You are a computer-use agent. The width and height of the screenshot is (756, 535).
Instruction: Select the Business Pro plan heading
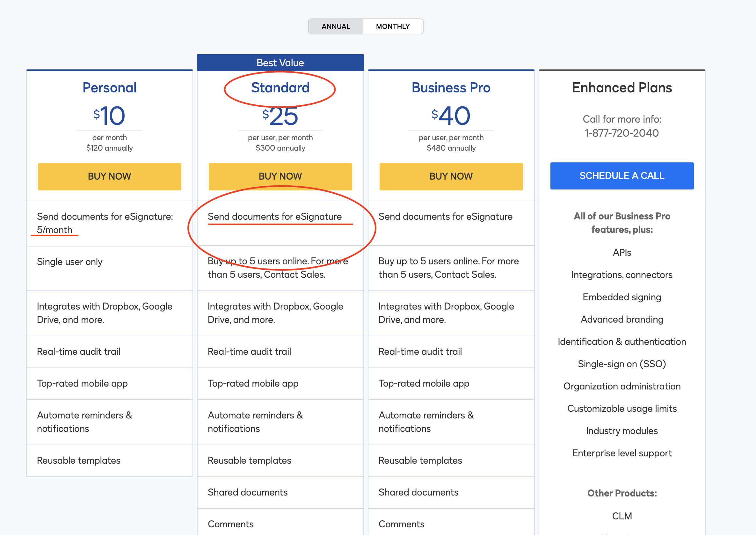pyautogui.click(x=451, y=88)
